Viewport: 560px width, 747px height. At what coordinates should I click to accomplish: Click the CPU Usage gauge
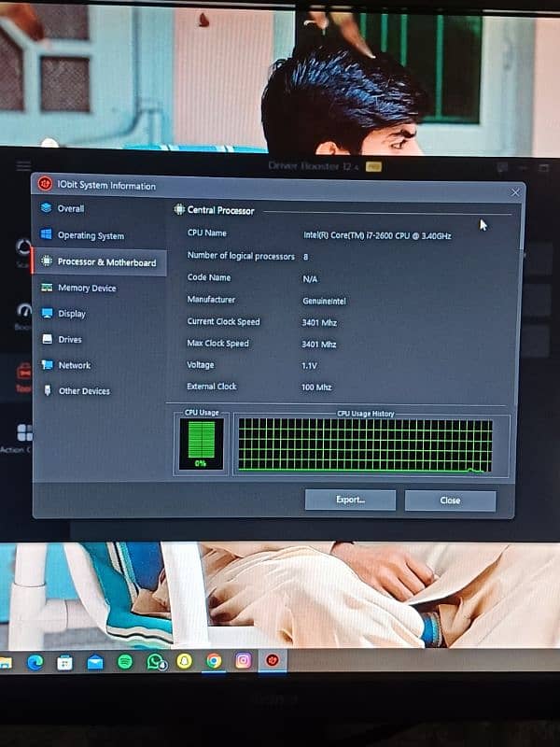pos(201,444)
